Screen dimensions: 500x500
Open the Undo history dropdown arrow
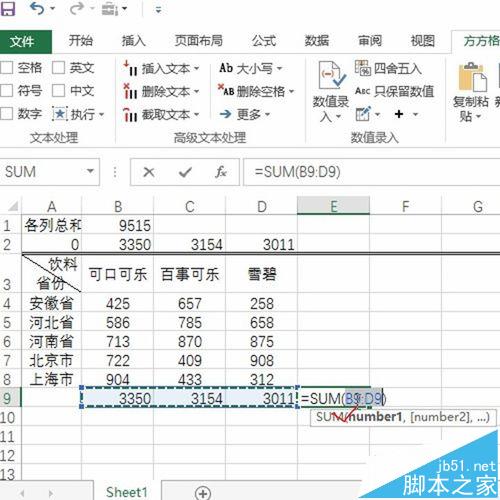[x=53, y=9]
